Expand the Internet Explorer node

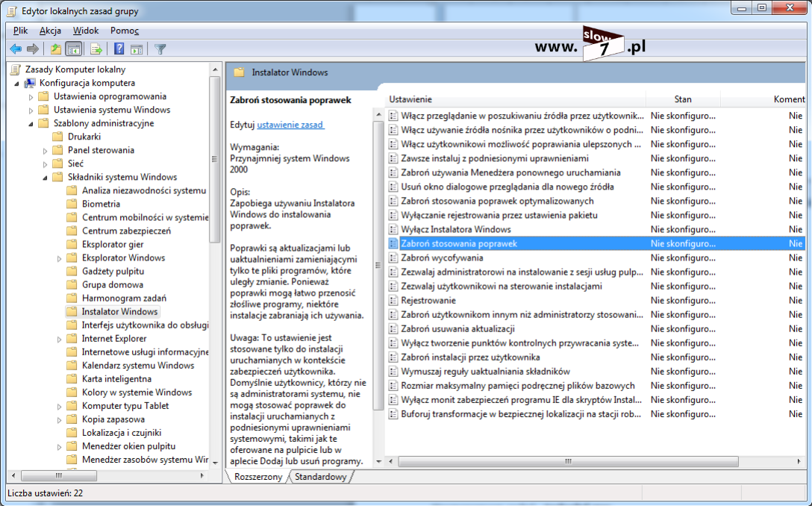coord(58,340)
